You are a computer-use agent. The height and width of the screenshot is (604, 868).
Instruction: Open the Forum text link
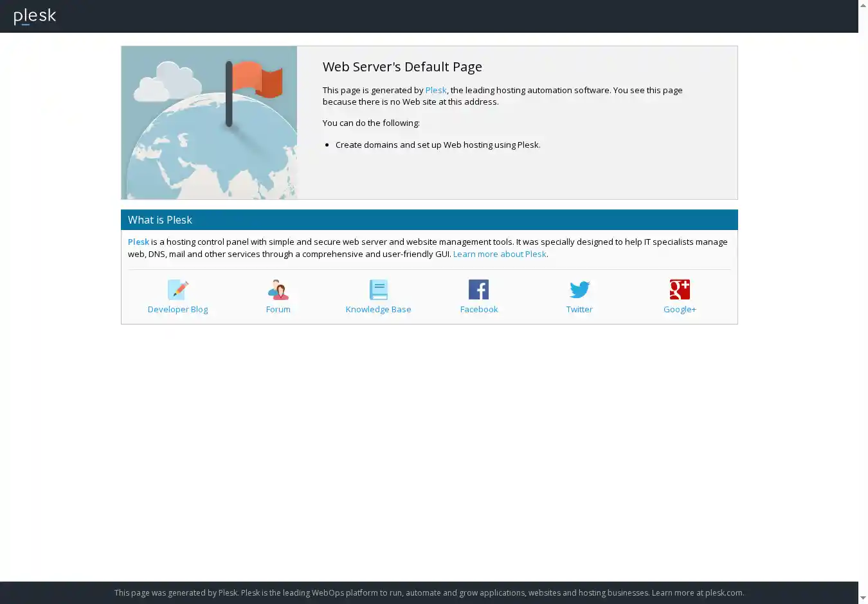pos(278,309)
